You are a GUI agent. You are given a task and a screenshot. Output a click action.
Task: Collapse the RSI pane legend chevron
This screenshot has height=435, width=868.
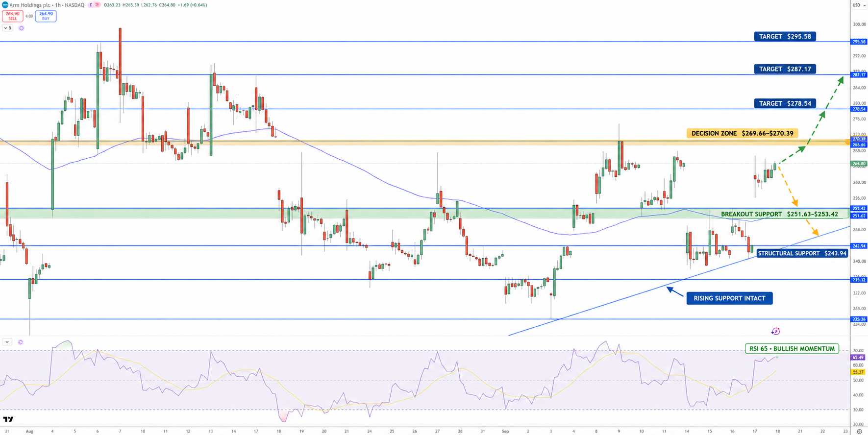coord(7,342)
